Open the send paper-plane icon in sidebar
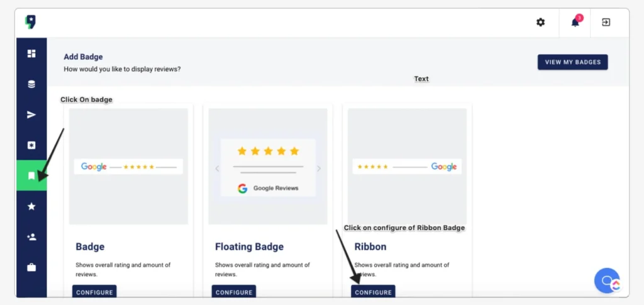644x305 pixels. tap(31, 114)
